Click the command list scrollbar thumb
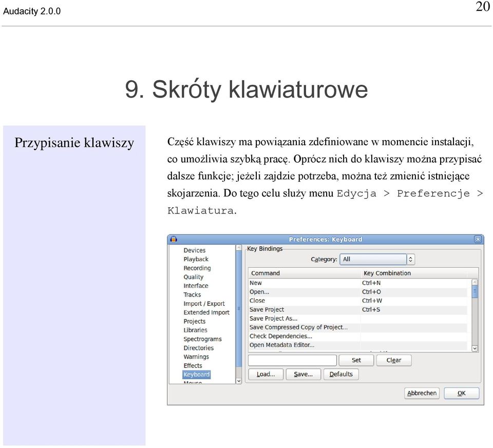The width and height of the screenshot is (493, 448). point(475,291)
